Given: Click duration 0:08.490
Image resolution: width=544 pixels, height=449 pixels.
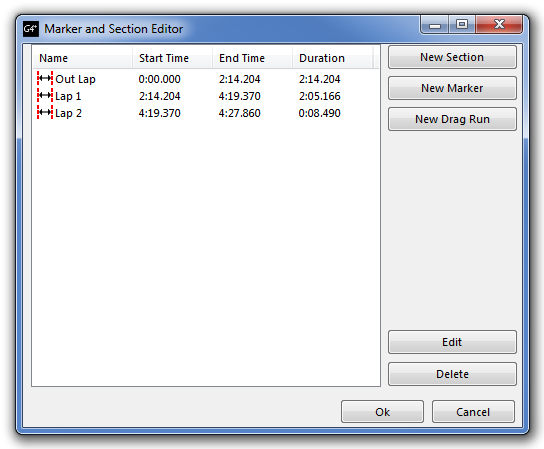Looking at the screenshot, I should pyautogui.click(x=320, y=113).
